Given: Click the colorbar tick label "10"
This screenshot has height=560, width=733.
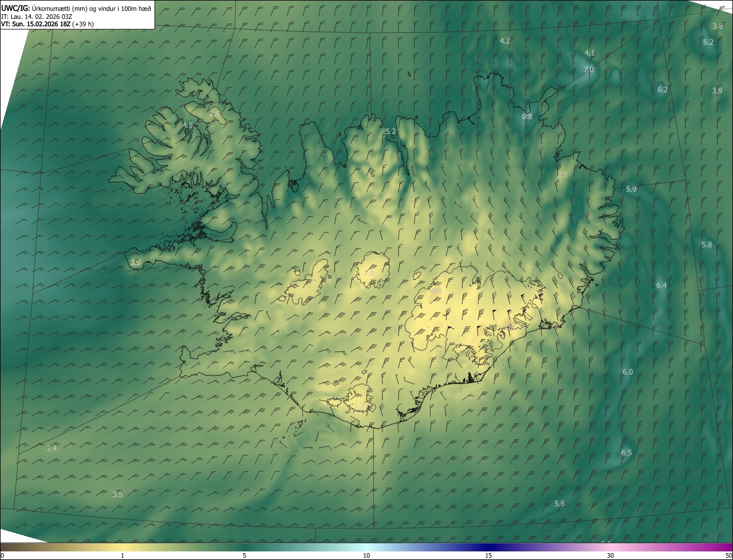Looking at the screenshot, I should click(x=366, y=555).
